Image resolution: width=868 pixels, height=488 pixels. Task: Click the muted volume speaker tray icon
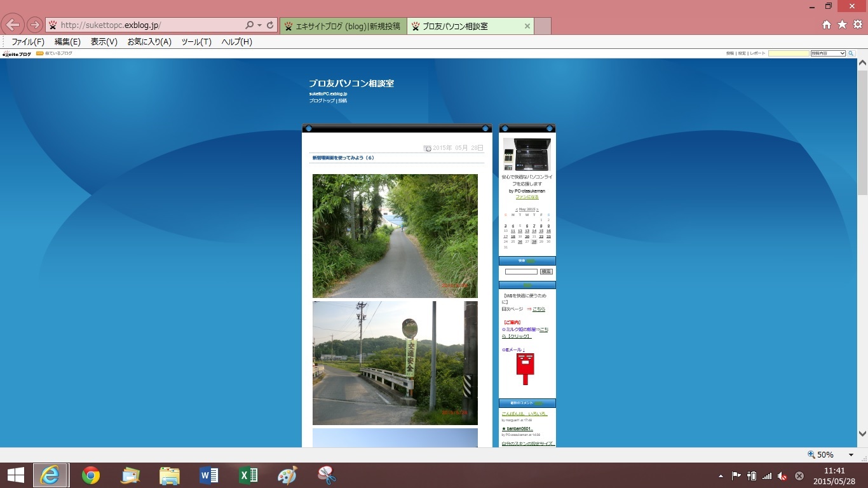783,475
